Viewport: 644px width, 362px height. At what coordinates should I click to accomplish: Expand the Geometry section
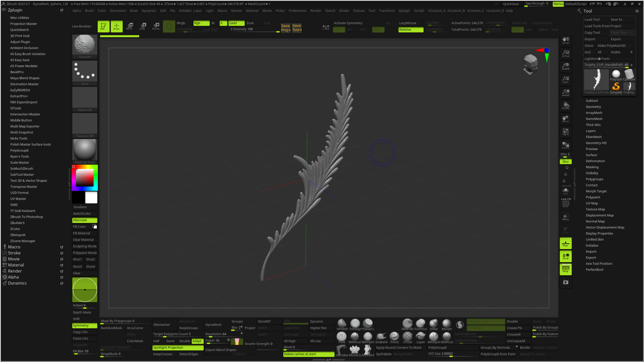click(x=593, y=106)
